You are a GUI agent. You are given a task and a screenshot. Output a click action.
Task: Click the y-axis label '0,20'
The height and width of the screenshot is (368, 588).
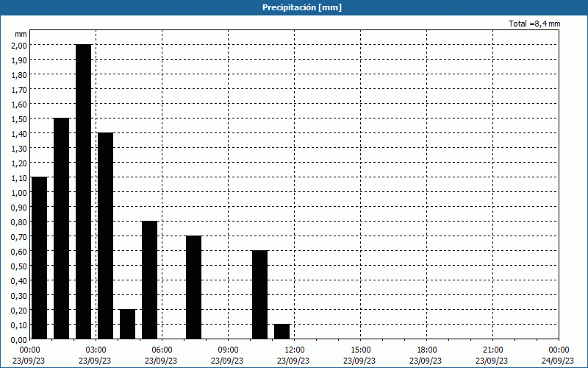[21, 310]
